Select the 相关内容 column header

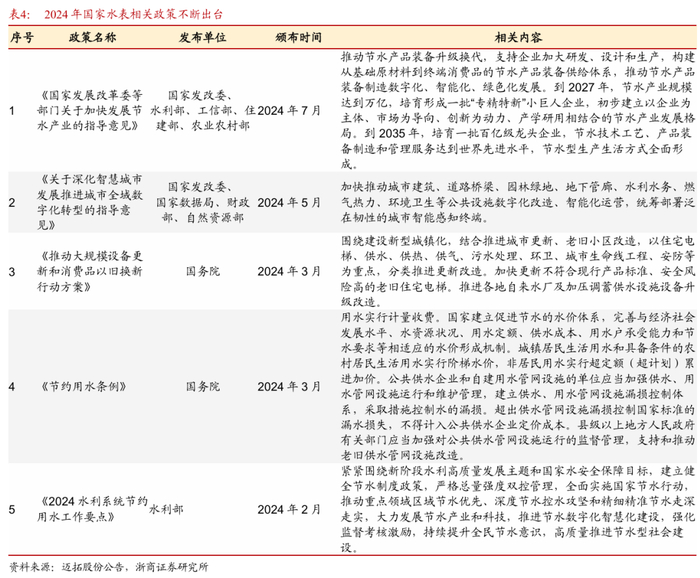pyautogui.click(x=518, y=37)
